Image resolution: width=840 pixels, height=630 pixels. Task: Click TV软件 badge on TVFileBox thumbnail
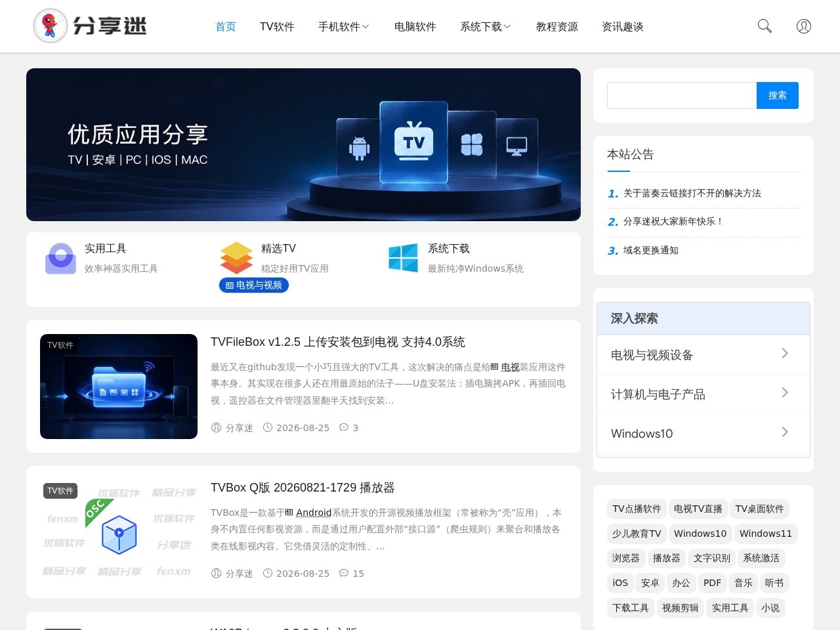click(x=60, y=345)
